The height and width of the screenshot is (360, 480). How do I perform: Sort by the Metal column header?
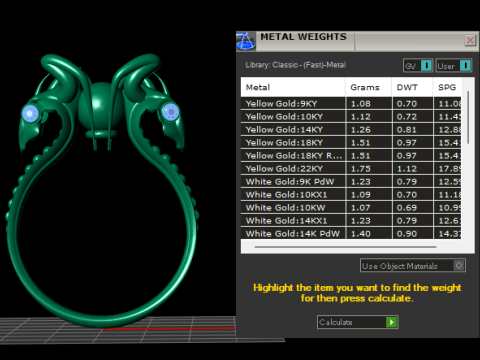pos(293,87)
